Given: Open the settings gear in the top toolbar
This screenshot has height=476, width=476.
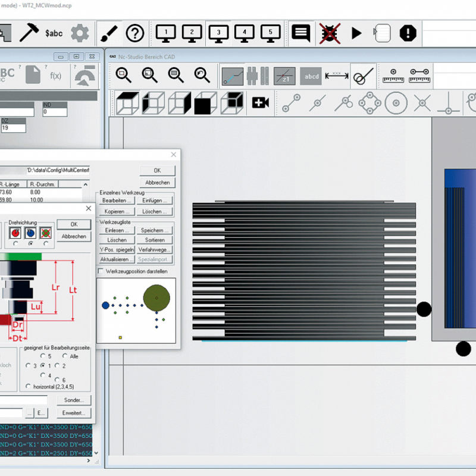Looking at the screenshot, I should tap(79, 33).
